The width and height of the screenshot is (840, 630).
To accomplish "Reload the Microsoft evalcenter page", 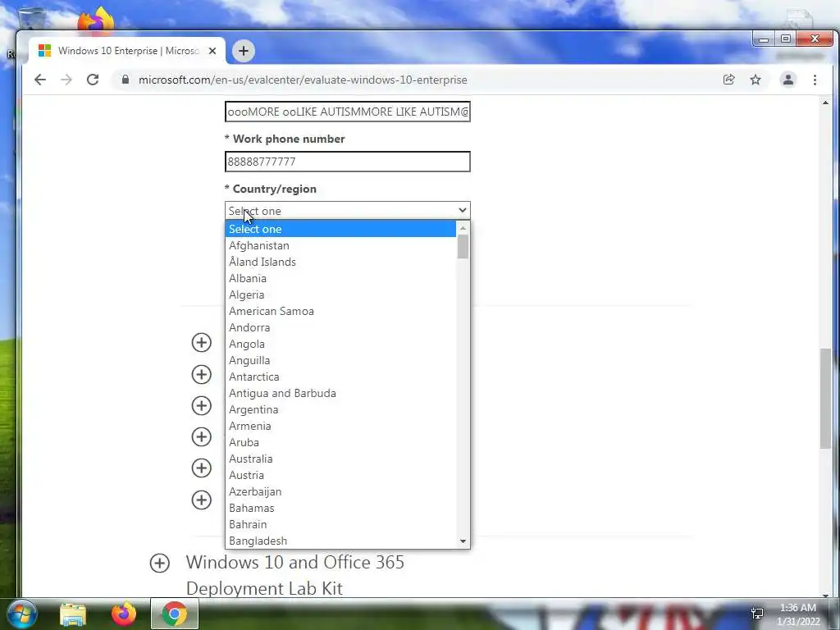I will [93, 80].
